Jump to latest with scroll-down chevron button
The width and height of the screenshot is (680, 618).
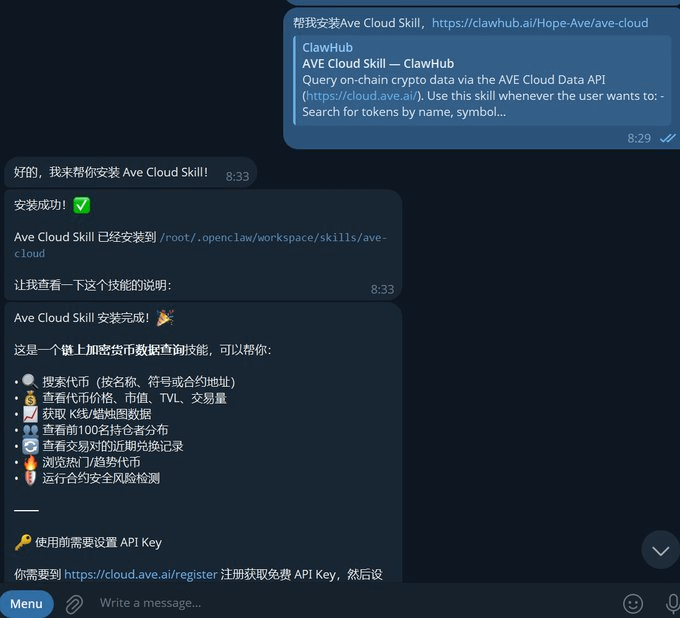click(x=660, y=550)
